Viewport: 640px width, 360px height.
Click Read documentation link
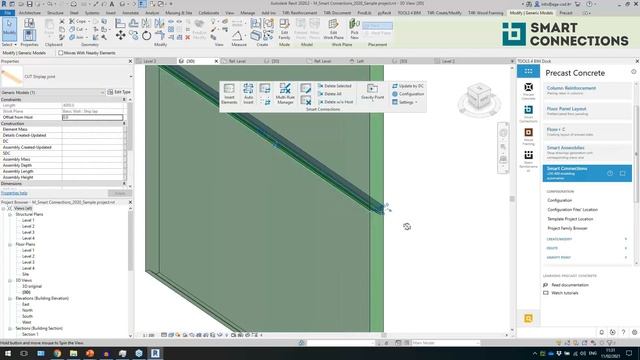coord(570,285)
